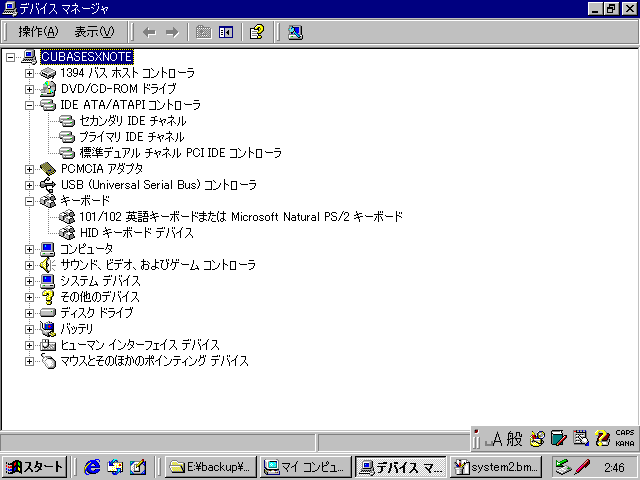Click the up-one-level folder toolbar icon
The width and height of the screenshot is (640, 480).
tap(203, 32)
